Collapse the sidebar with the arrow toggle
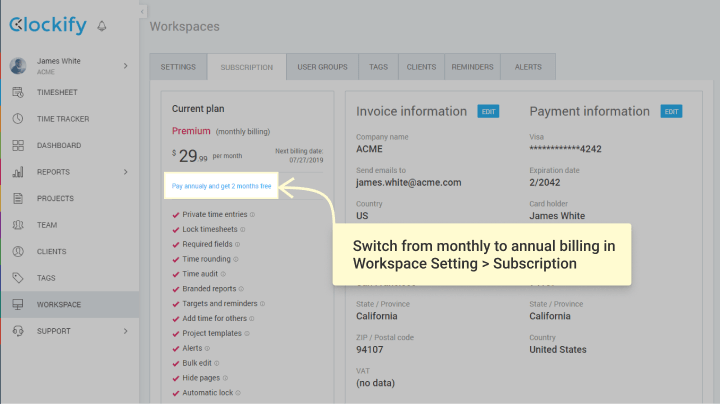The height and width of the screenshot is (404, 720). 142,11
